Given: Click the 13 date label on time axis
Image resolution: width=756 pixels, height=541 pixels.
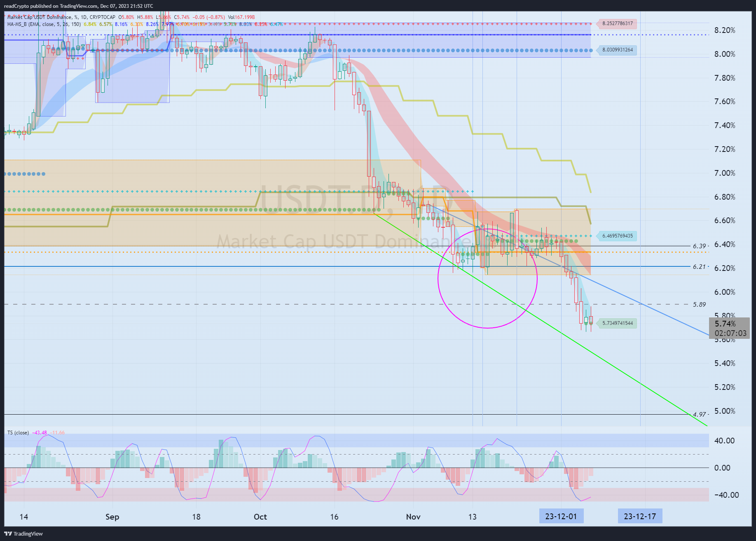Looking at the screenshot, I should [472, 517].
